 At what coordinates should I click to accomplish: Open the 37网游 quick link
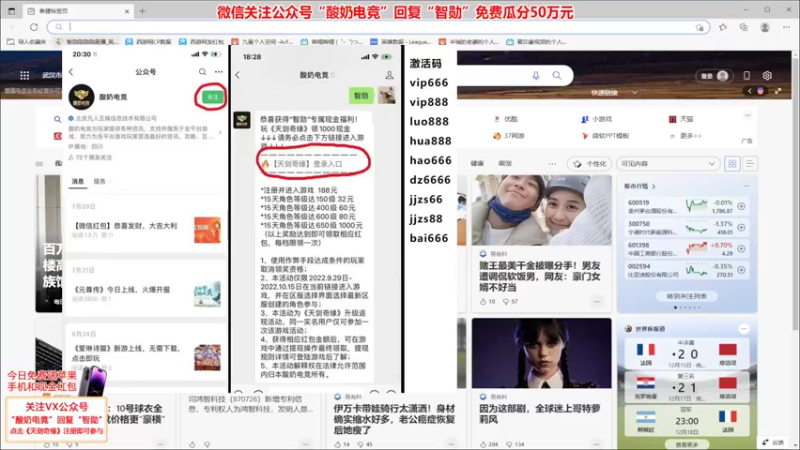[x=508, y=136]
